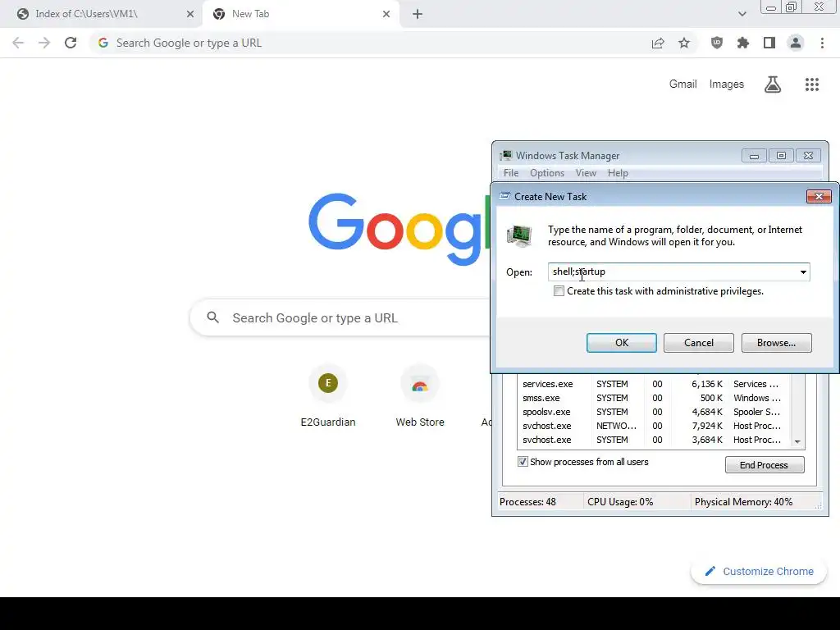The height and width of the screenshot is (630, 840).
Task: Toggle Chrome side panel icon
Action: pyautogui.click(x=769, y=43)
